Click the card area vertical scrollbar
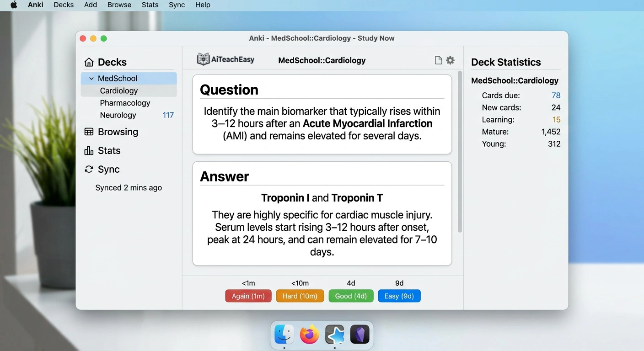The height and width of the screenshot is (351, 644). [x=460, y=151]
